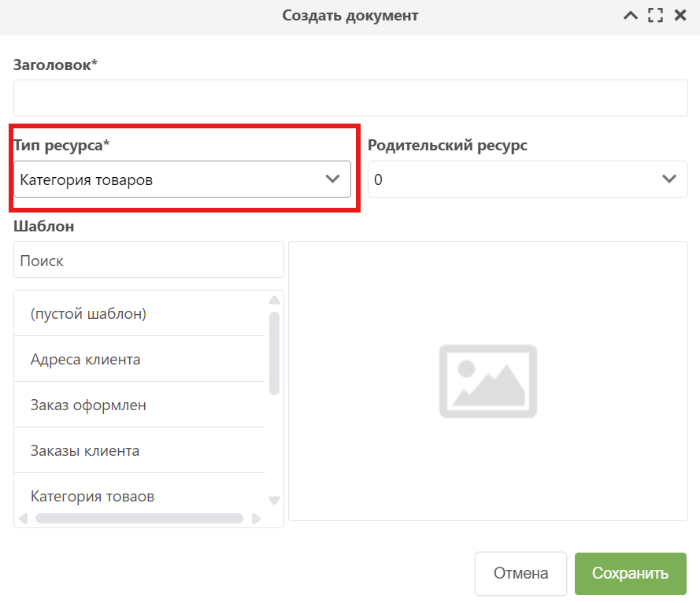This screenshot has width=700, height=603.
Task: Pick the Заказы клиента template
Action: (x=85, y=451)
